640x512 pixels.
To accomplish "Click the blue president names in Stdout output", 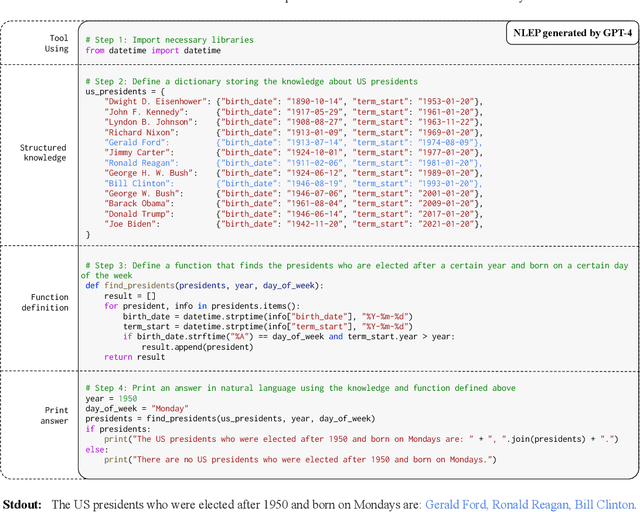I will [x=530, y=505].
